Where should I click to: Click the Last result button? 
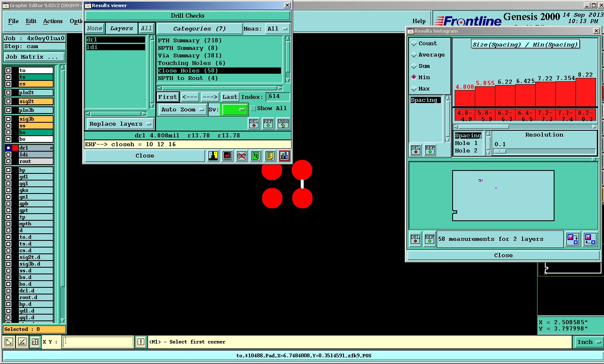(230, 97)
